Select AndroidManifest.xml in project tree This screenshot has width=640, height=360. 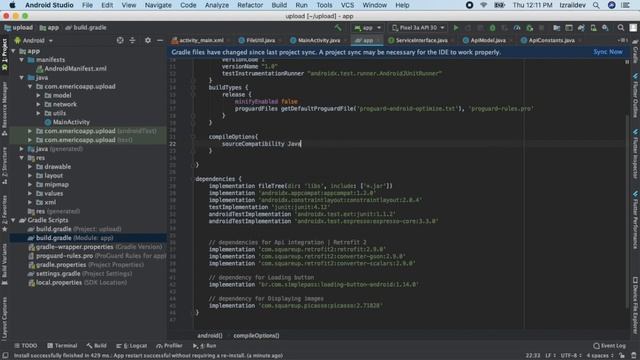point(71,69)
